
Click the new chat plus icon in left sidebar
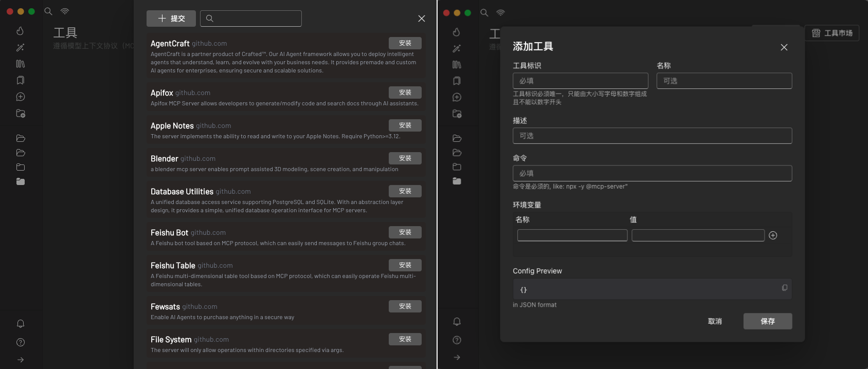pyautogui.click(x=21, y=97)
